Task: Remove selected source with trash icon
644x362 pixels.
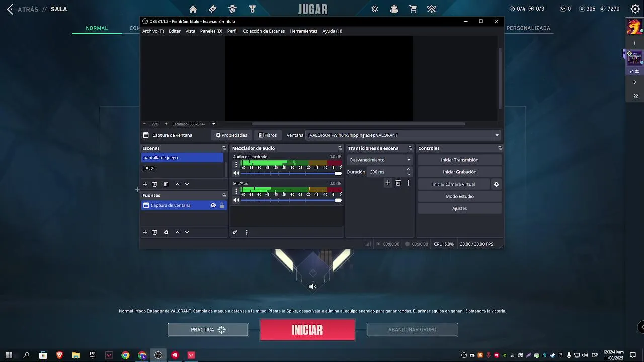Action: click(x=155, y=232)
